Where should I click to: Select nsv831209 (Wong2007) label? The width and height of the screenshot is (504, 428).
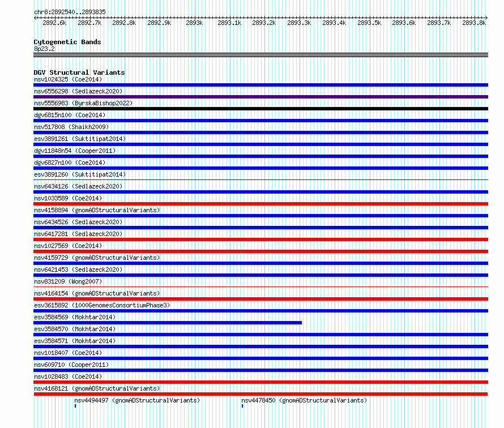[x=68, y=281]
